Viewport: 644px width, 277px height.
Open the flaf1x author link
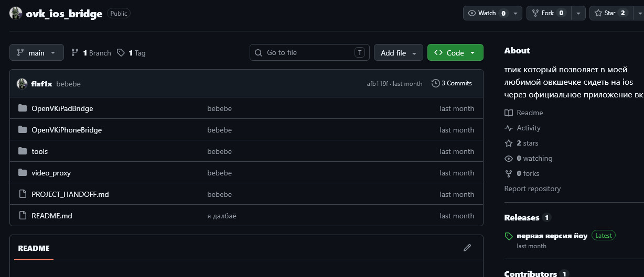point(41,84)
